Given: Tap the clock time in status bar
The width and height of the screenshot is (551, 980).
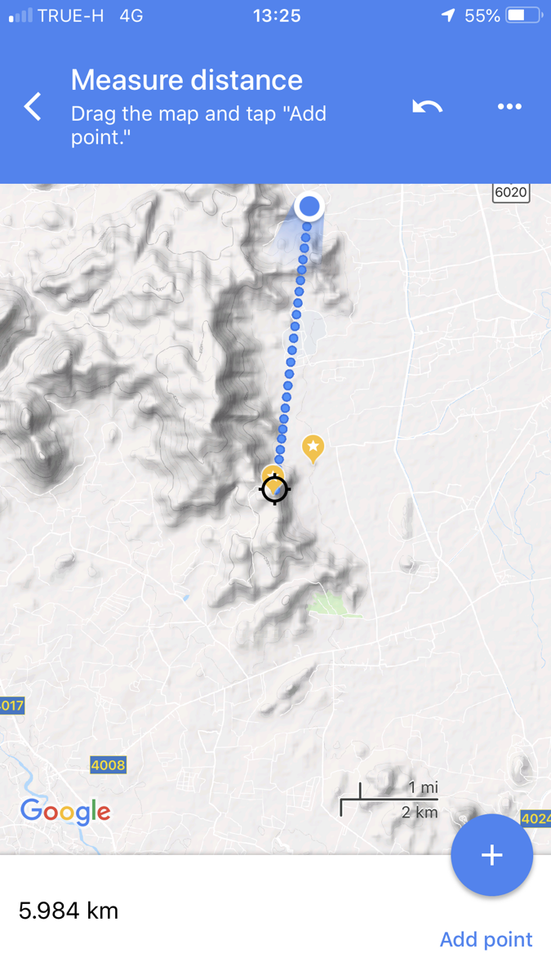Looking at the screenshot, I should pyautogui.click(x=276, y=16).
